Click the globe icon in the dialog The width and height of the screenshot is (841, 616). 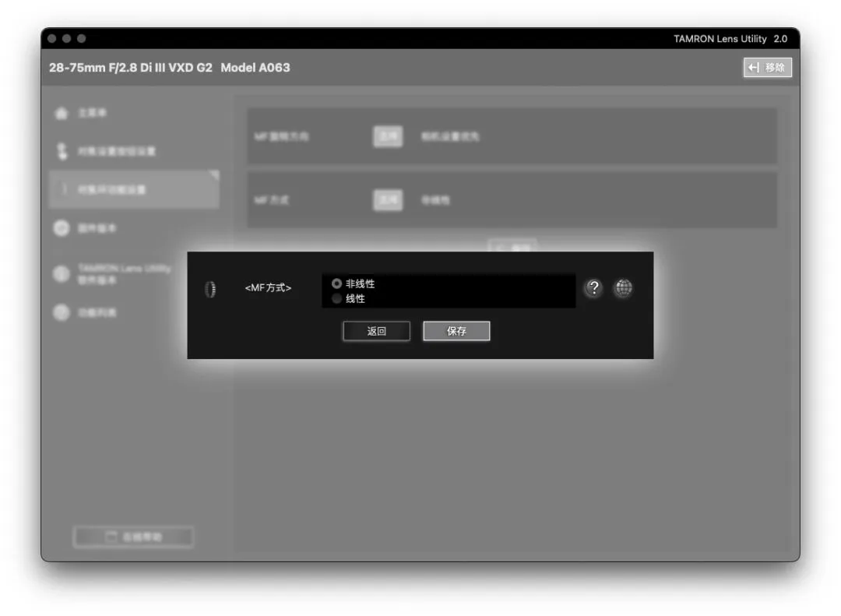point(623,289)
